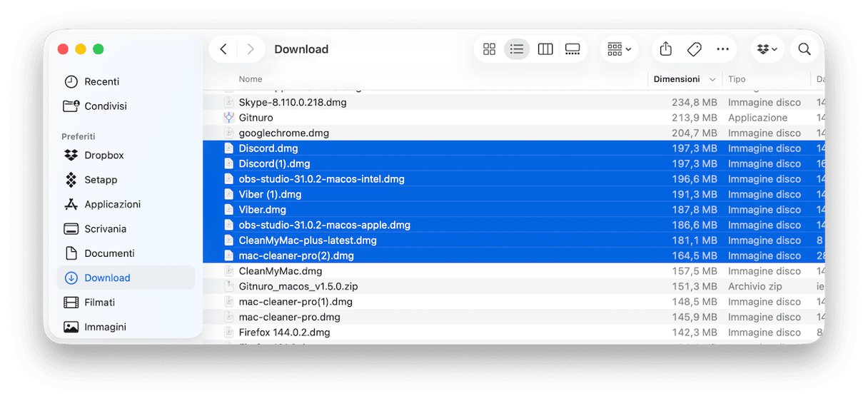Select Skype-8.110.0.218.dmg file

pos(513,102)
